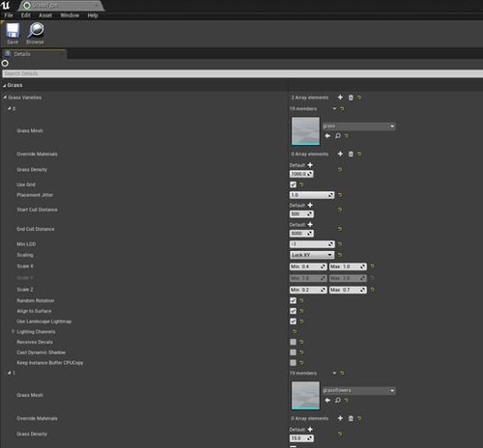Click the Unreal Engine logo icon

[6, 5]
